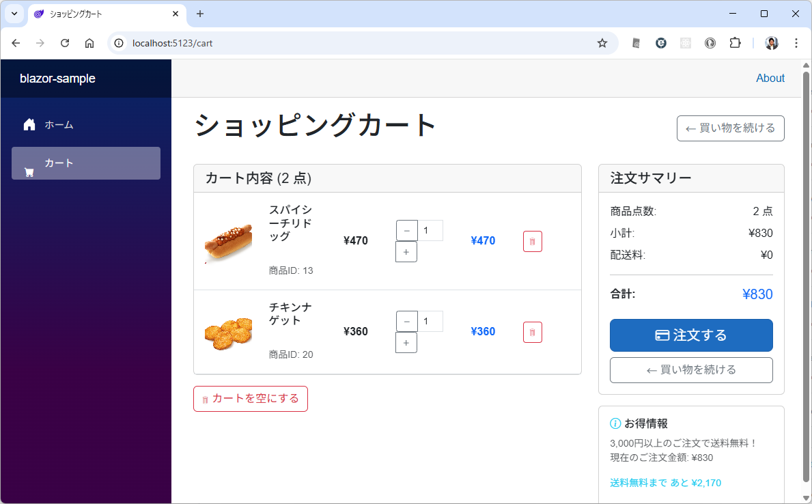Open the About link

[x=770, y=79]
